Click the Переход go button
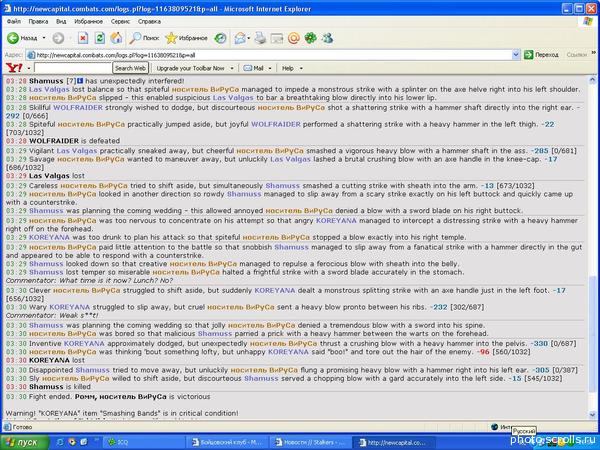Image resolution: width=600 pixels, height=450 pixels. (541, 55)
